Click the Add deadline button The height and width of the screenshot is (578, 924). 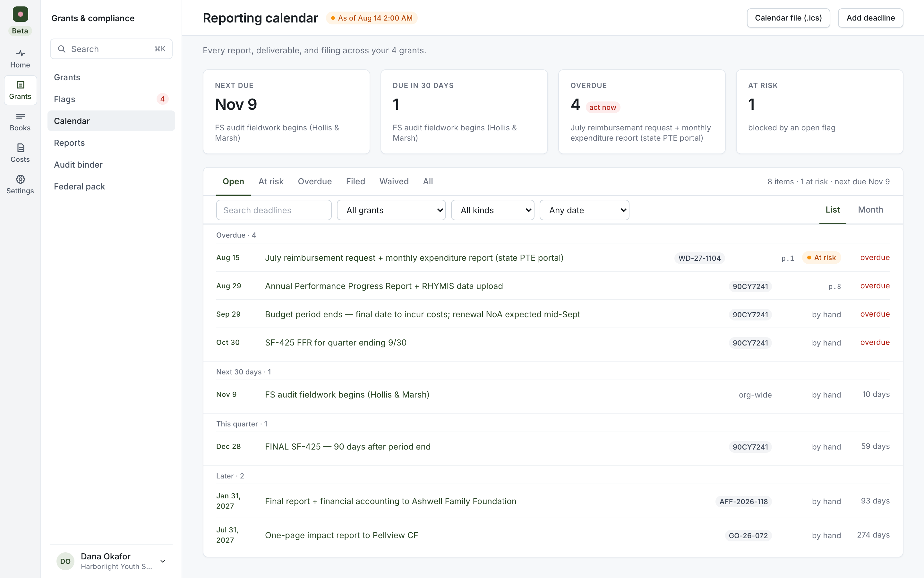pyautogui.click(x=870, y=18)
